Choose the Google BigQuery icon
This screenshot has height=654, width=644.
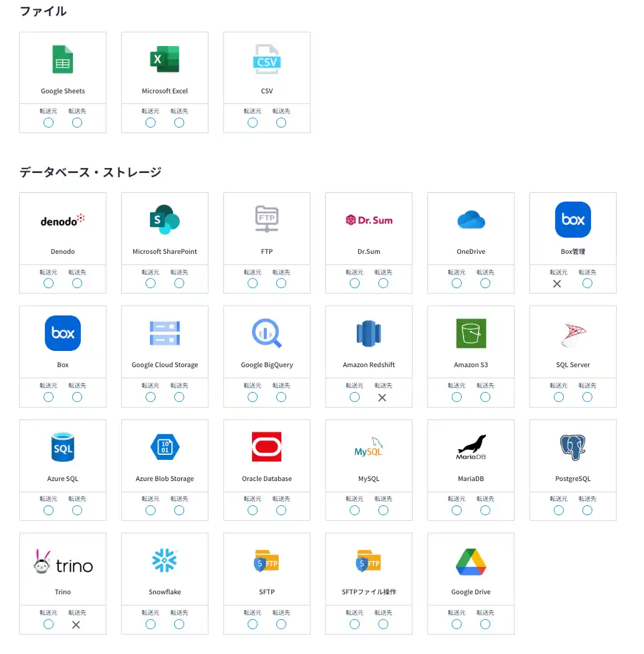[266, 334]
